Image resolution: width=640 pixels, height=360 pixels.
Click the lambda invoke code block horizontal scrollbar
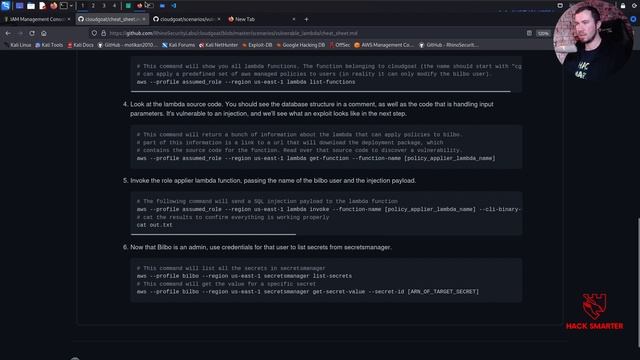click(x=213, y=234)
